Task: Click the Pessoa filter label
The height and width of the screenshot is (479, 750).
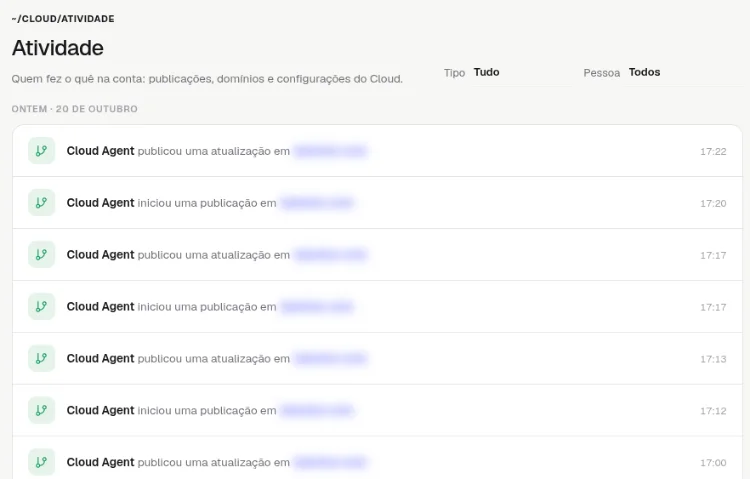Action: point(602,73)
